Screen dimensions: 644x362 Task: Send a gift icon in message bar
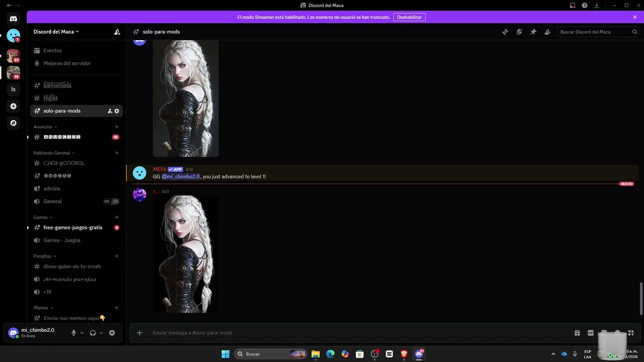[x=577, y=333]
